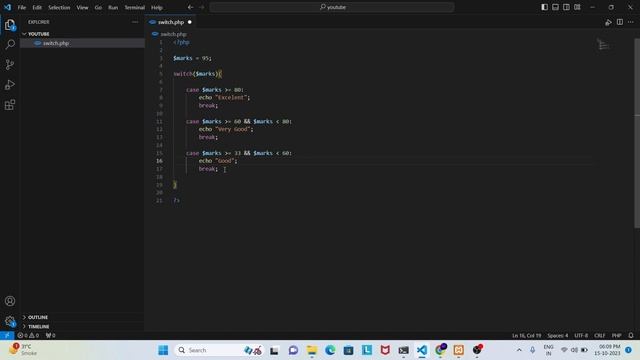Click switch.php in the breadcrumb
Viewport: 640px width, 360px height.
pos(173,34)
